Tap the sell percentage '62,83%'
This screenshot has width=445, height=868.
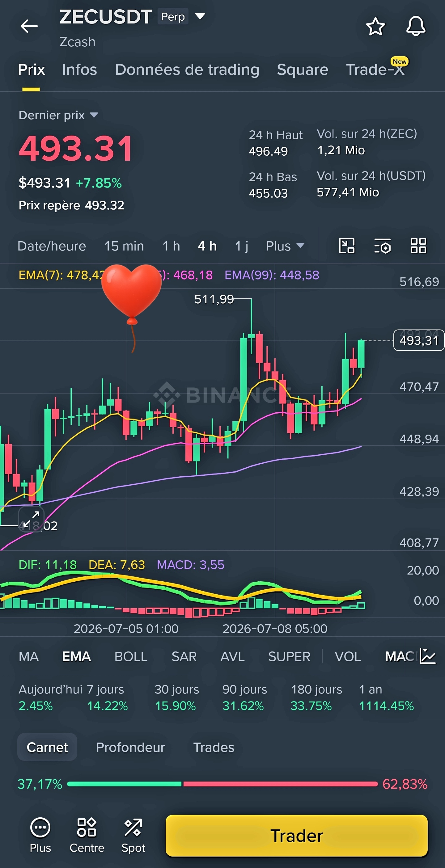pyautogui.click(x=405, y=784)
